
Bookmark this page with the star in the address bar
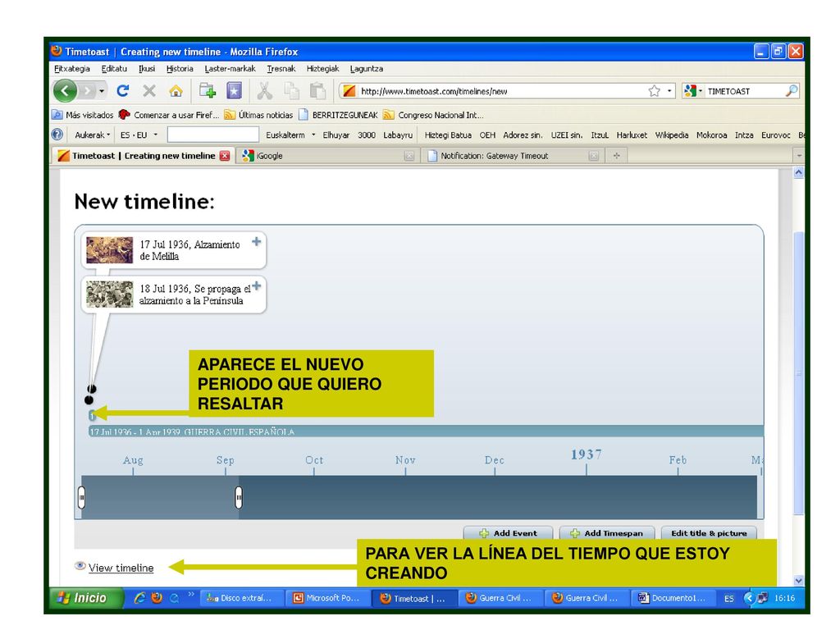[654, 91]
